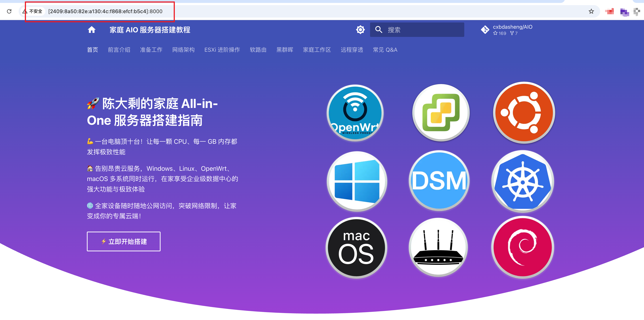Toggle the bookmark star for this page
The height and width of the screenshot is (320, 644).
591,11
